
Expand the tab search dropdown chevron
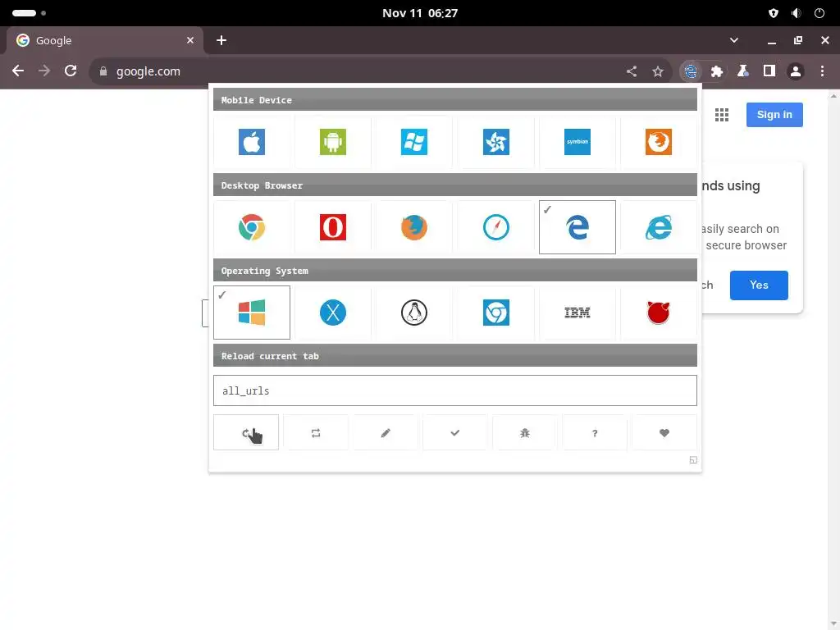tap(734, 41)
